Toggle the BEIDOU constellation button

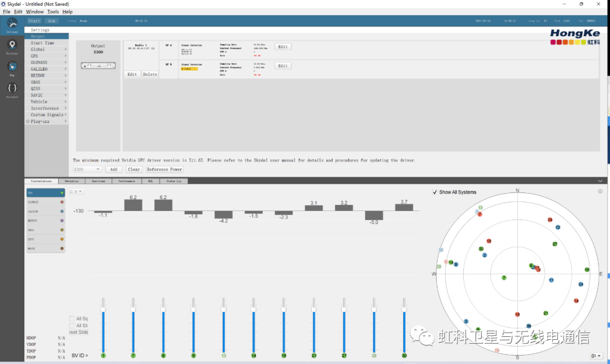point(46,221)
